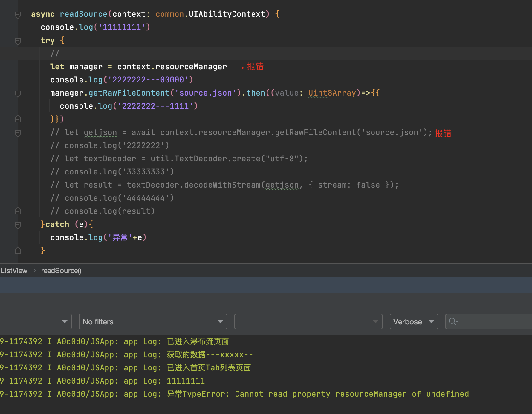Click the commented util.TextDecoder.create line
This screenshot has width=532, height=414.
(179, 159)
